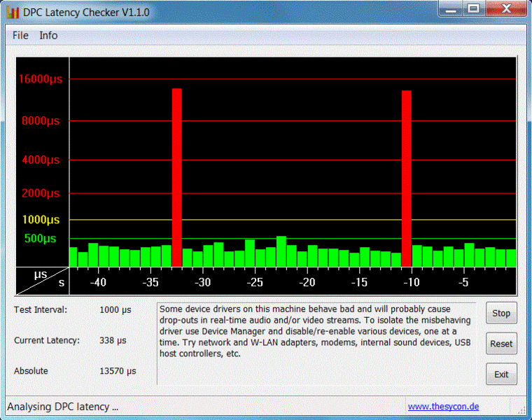Screen dimensions: 532x420
Task: Click the Test Interval label
Action: click(x=41, y=309)
